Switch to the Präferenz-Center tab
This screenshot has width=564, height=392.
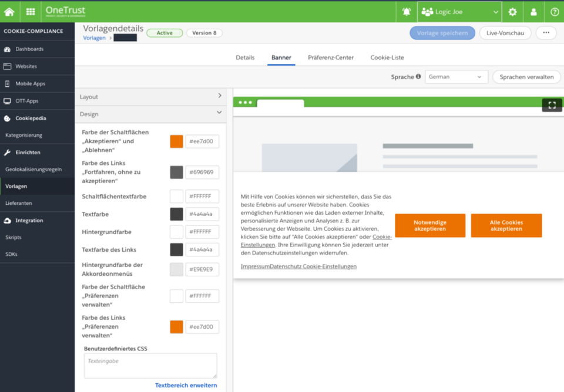click(x=331, y=58)
